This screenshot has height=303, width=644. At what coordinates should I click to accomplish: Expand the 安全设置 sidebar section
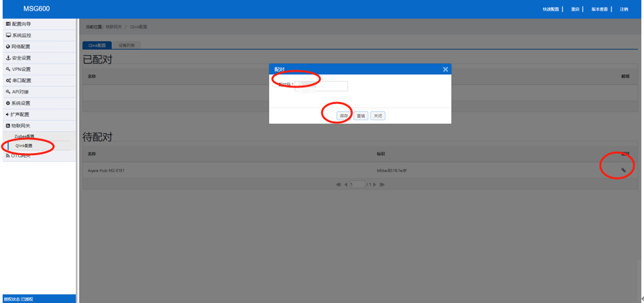point(21,58)
